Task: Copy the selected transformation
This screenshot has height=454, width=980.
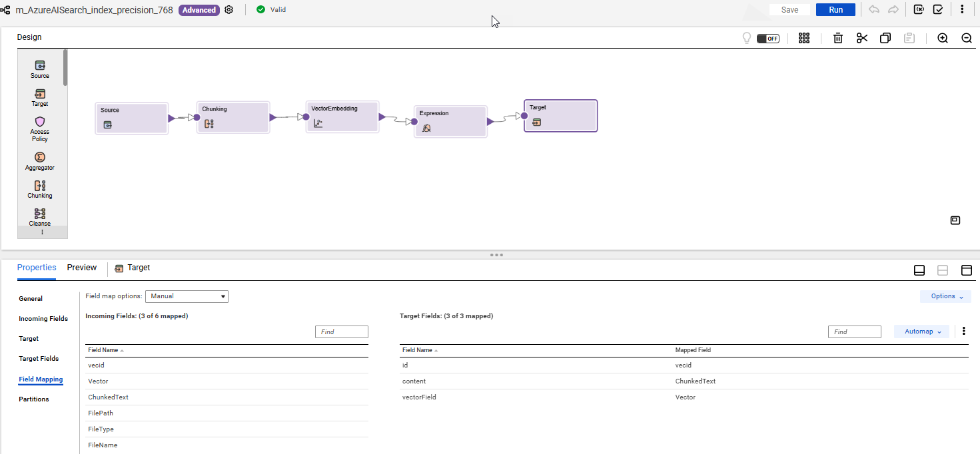Action: click(885, 38)
